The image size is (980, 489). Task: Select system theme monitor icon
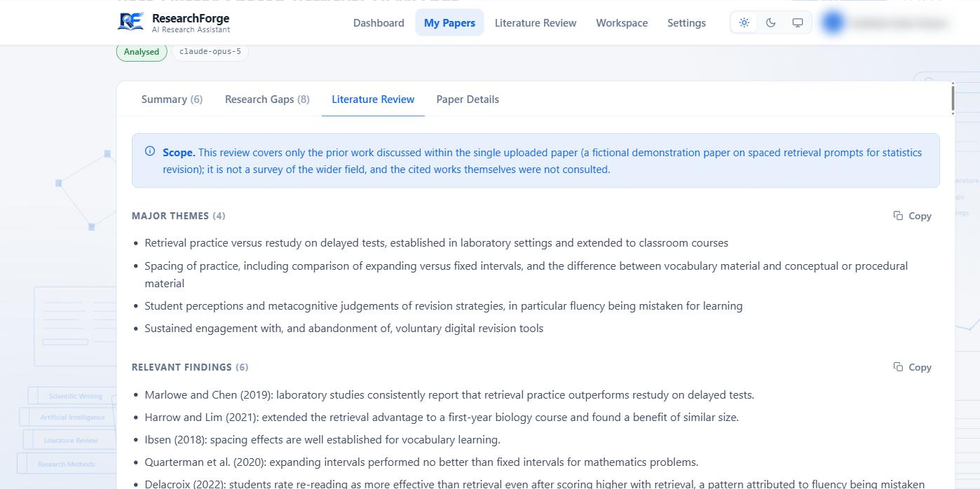click(x=798, y=22)
